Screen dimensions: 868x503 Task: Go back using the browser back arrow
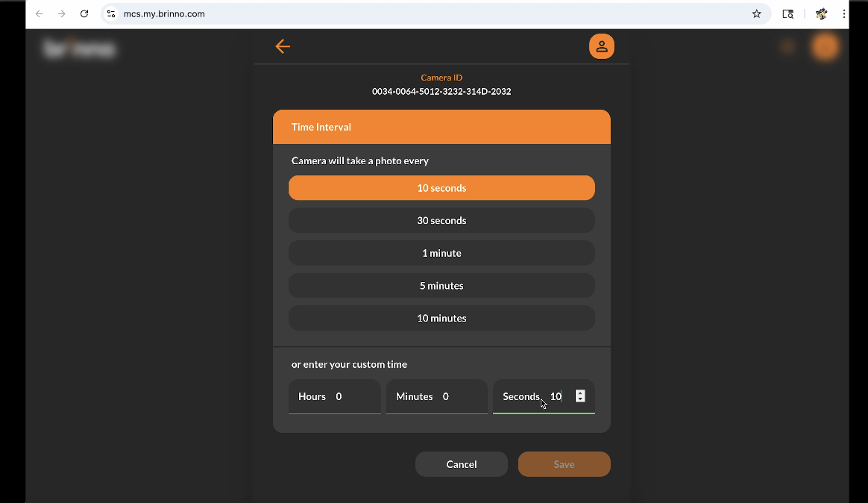tap(40, 13)
